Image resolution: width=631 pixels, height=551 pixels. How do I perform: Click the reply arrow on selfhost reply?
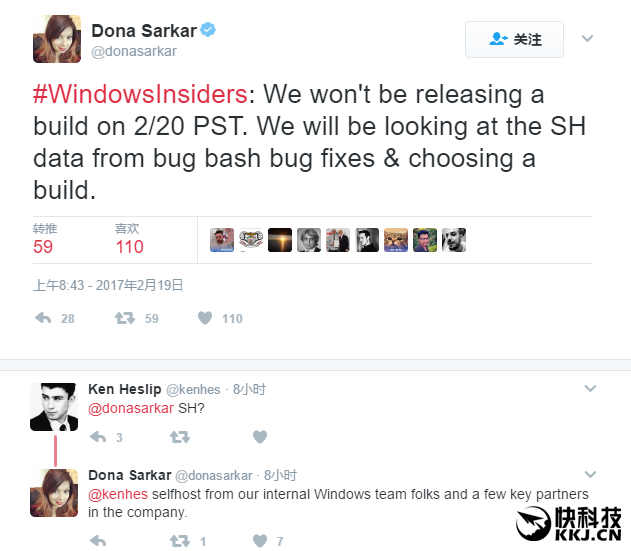[98, 541]
